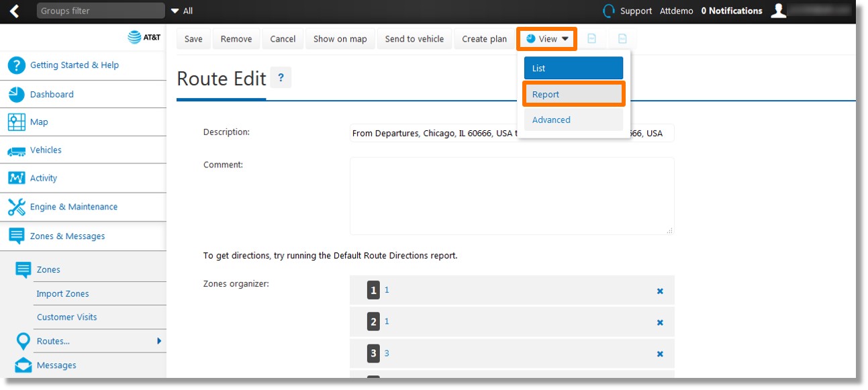Expand the Routes arrow
Image resolution: width=868 pixels, height=390 pixels.
coord(159,341)
